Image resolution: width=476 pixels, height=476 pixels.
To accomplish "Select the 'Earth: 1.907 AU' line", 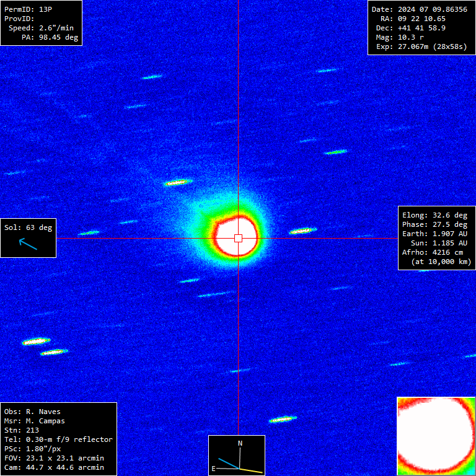I will tap(434, 234).
